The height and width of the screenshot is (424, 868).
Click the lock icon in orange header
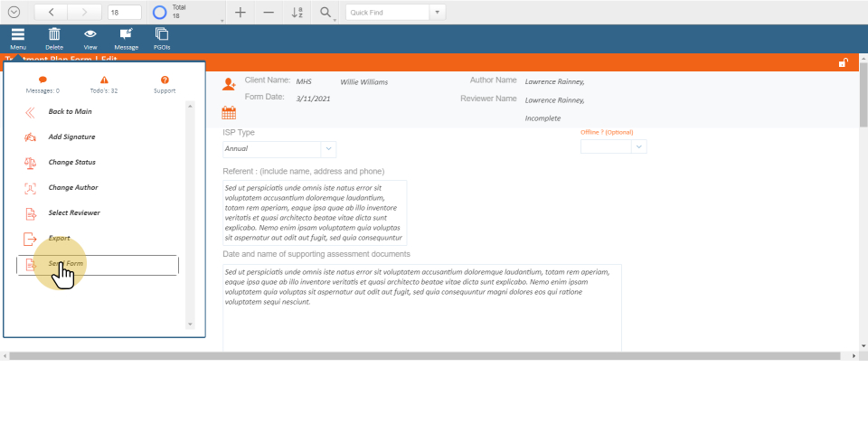click(x=843, y=62)
